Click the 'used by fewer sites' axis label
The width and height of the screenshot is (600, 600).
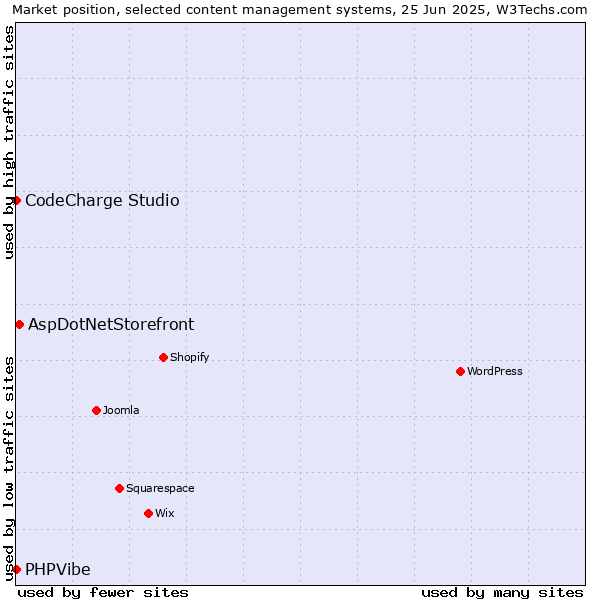[103, 593]
